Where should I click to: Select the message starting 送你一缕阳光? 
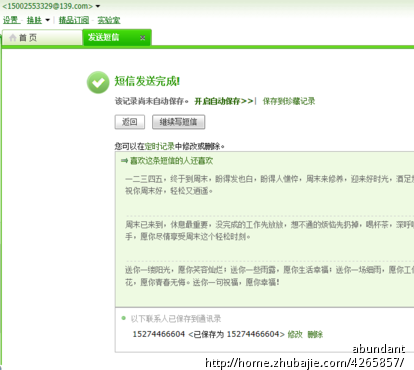coord(269,276)
